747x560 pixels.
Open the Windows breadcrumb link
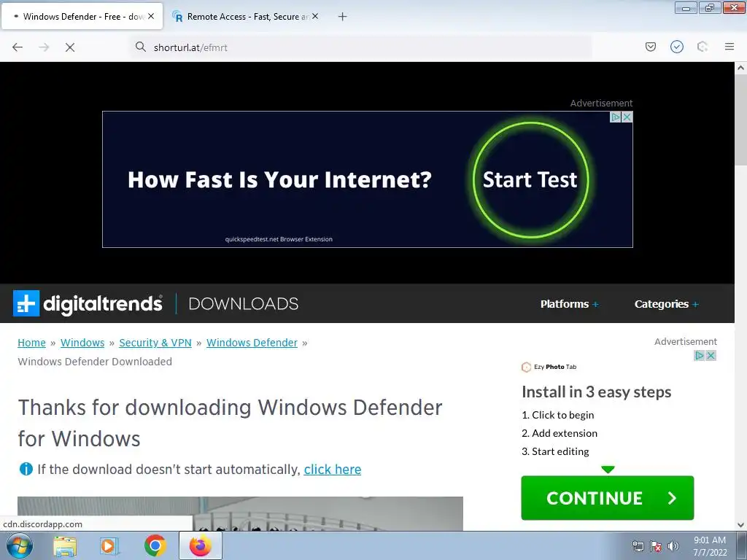click(82, 343)
